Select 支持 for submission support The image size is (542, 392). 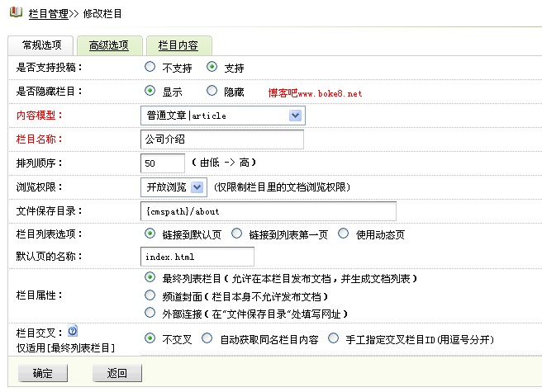212,67
